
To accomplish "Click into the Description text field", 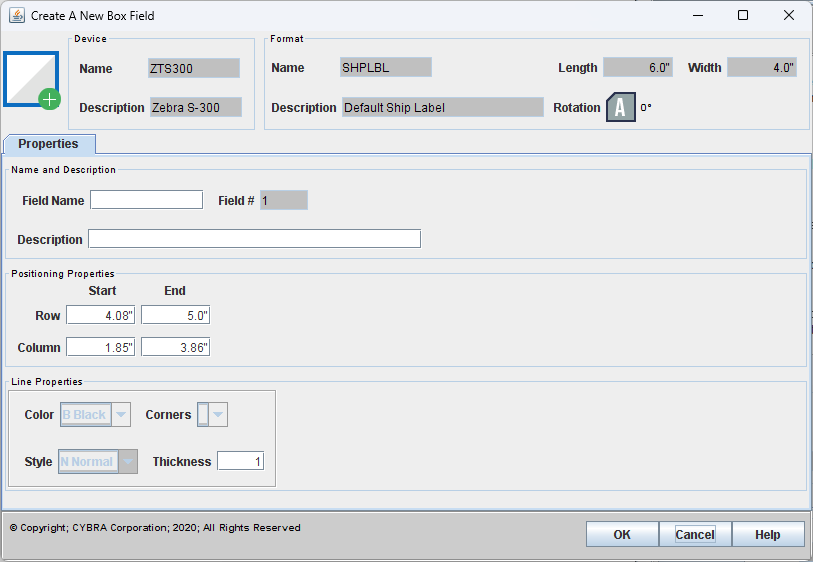I will [254, 239].
